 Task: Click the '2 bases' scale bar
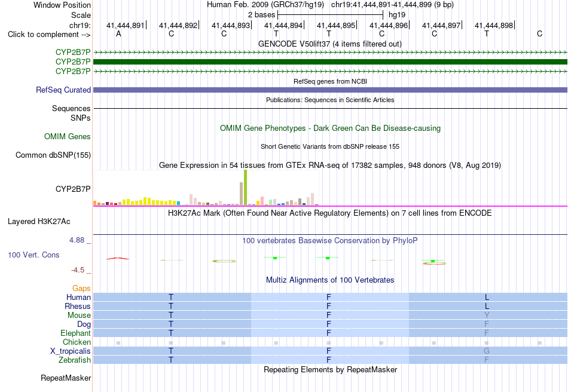(x=330, y=15)
